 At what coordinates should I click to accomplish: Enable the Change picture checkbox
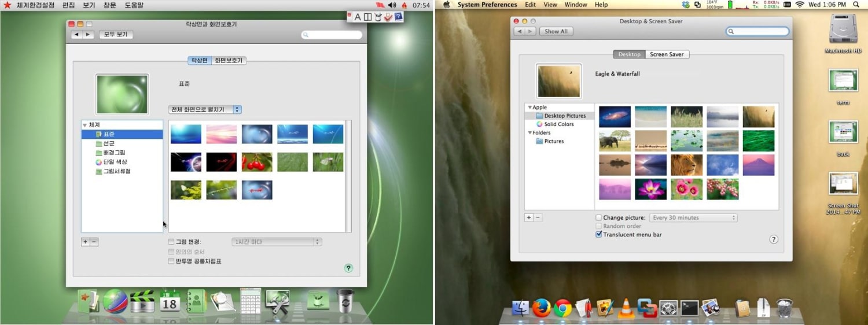599,218
